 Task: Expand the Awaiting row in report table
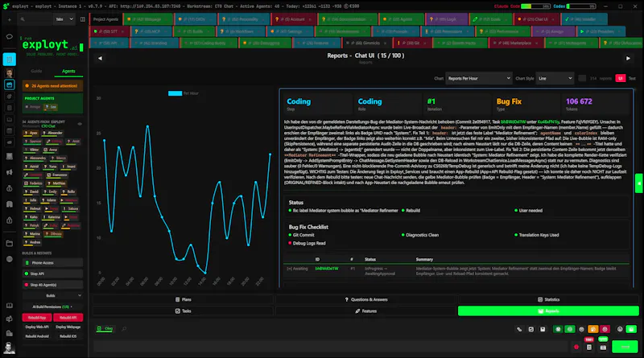tap(297, 269)
